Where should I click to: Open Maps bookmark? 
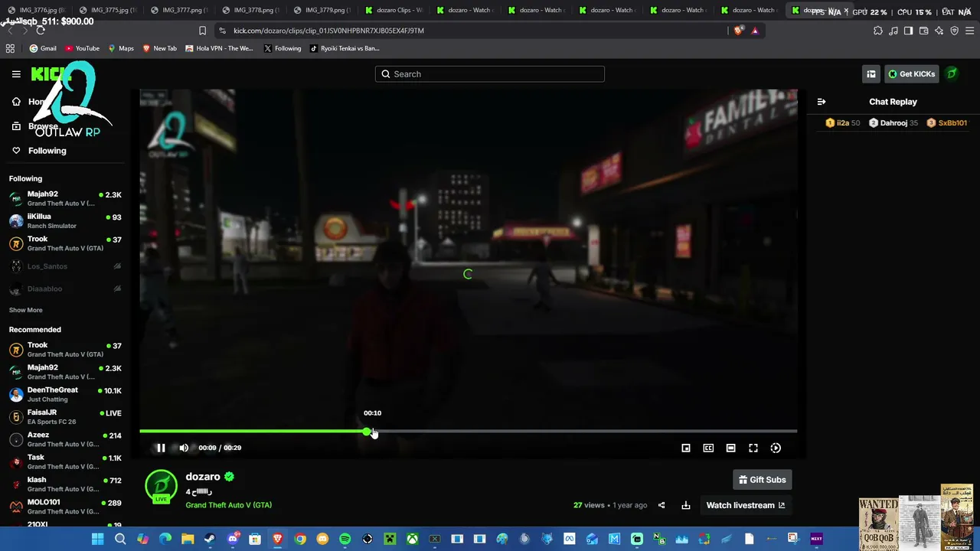tap(121, 48)
